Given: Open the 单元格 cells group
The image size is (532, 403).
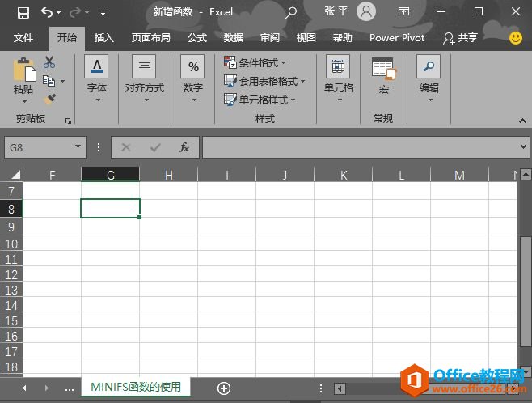Looking at the screenshot, I should pyautogui.click(x=338, y=78).
